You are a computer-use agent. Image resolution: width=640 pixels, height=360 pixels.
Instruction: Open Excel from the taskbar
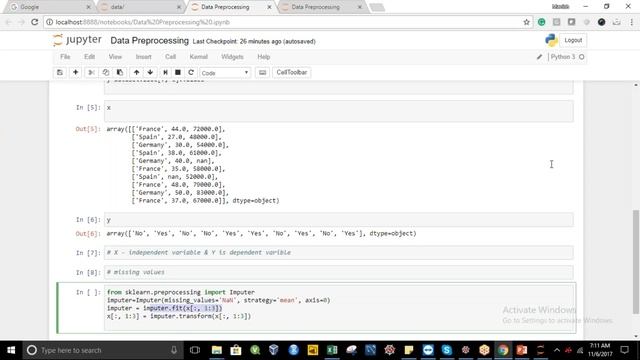click(x=332, y=350)
